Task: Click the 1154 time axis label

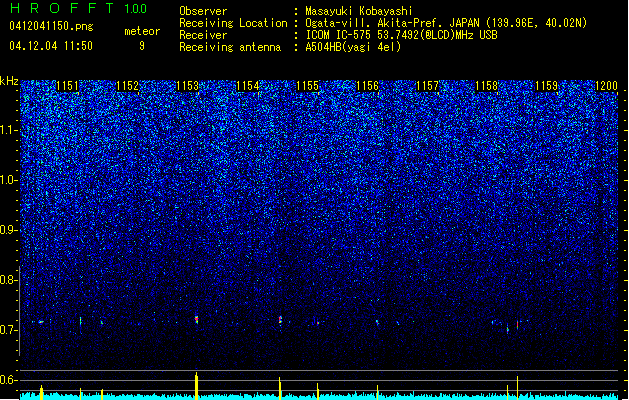Action: click(x=248, y=86)
